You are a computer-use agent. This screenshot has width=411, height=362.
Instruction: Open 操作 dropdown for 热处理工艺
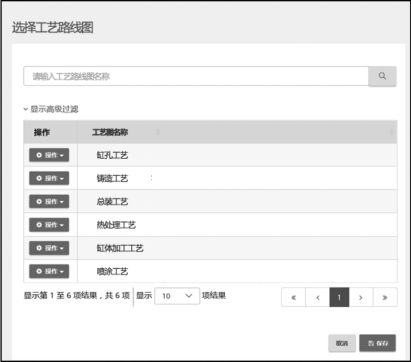pyautogui.click(x=49, y=225)
